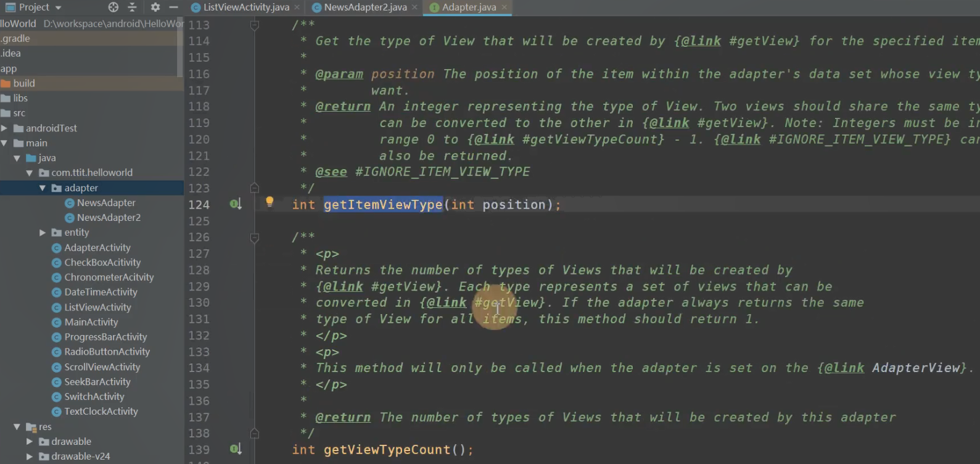Open TextClockActivity class

click(101, 412)
